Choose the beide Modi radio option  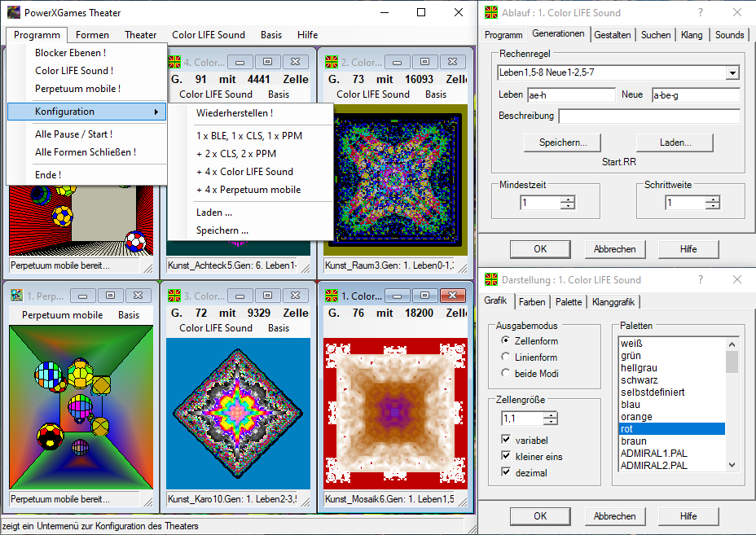pyautogui.click(x=505, y=373)
